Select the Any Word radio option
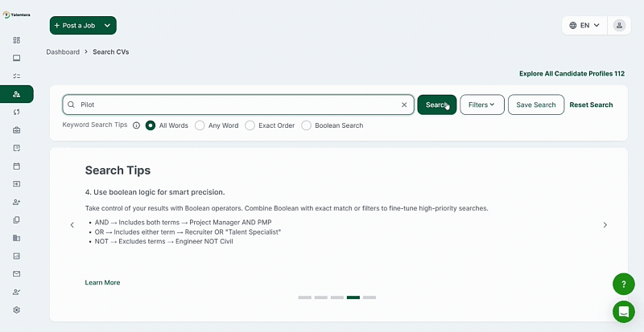Image resolution: width=644 pixels, height=332 pixels. [x=200, y=125]
